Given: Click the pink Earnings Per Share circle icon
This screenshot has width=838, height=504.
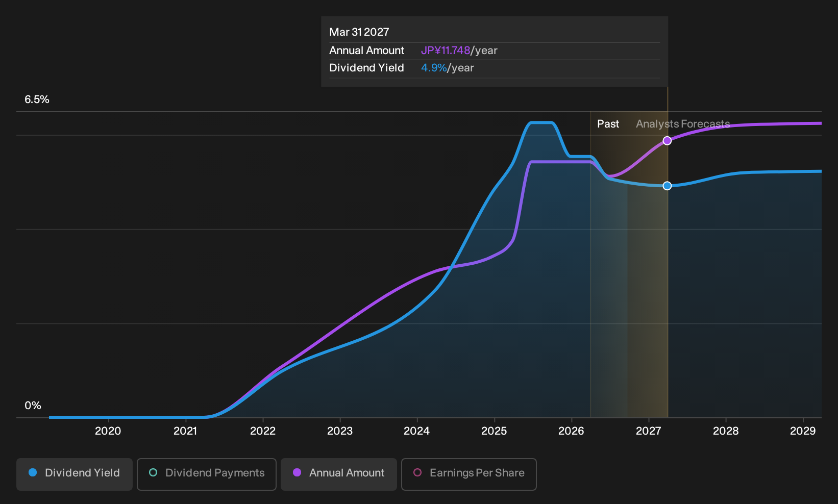Looking at the screenshot, I should point(417,472).
